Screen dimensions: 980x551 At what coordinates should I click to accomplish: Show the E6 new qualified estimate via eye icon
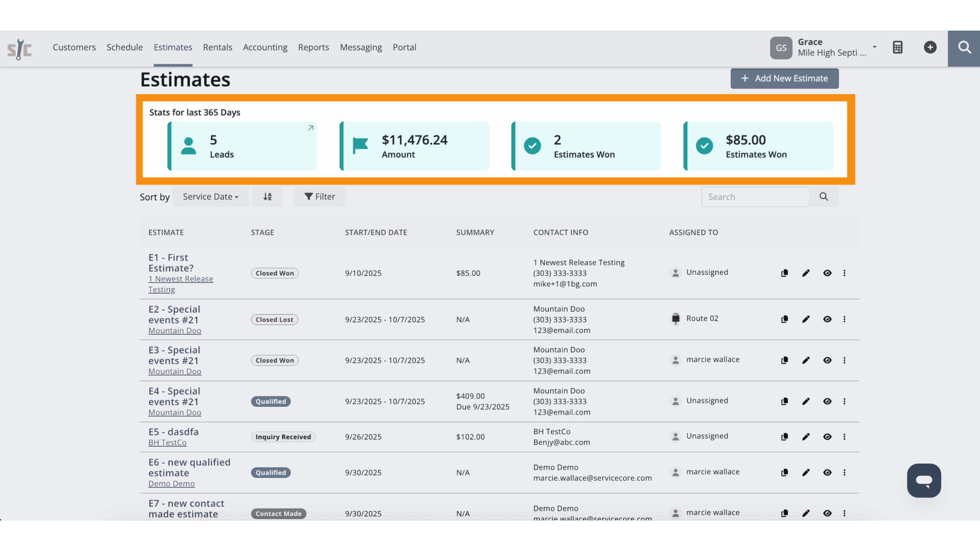[x=827, y=473]
